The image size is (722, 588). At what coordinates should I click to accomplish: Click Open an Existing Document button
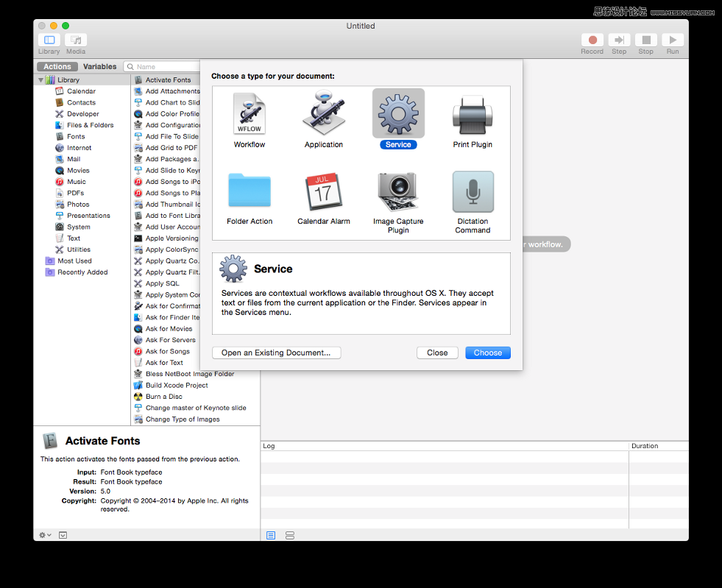point(276,353)
